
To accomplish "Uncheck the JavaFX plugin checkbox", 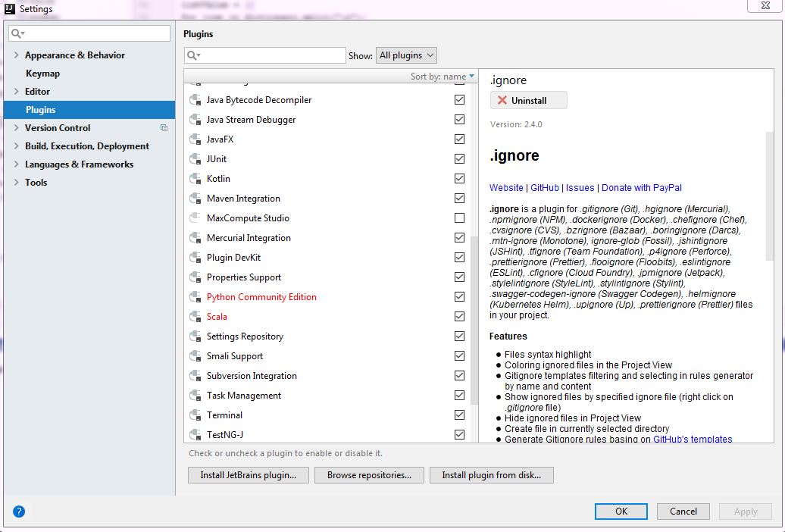I will click(x=459, y=139).
